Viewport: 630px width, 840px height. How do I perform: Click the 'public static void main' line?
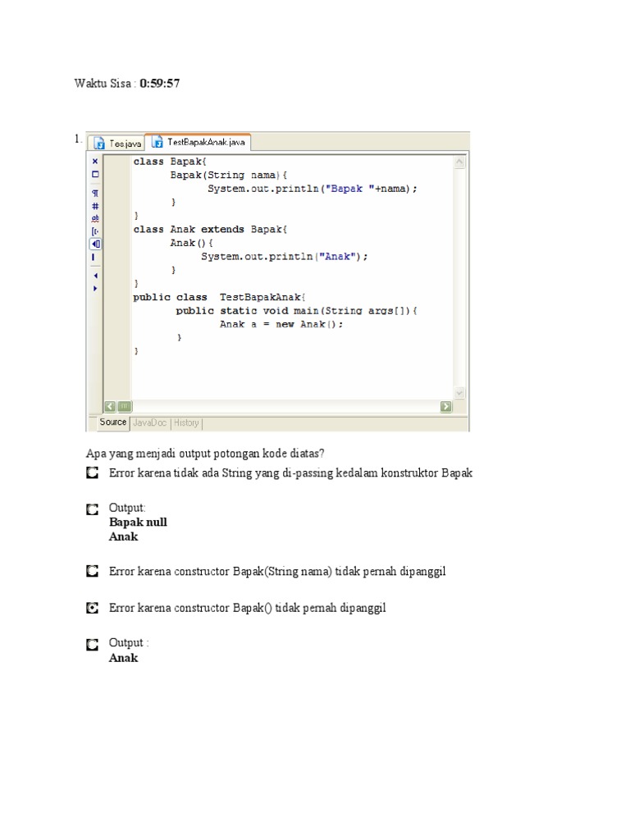tap(296, 311)
